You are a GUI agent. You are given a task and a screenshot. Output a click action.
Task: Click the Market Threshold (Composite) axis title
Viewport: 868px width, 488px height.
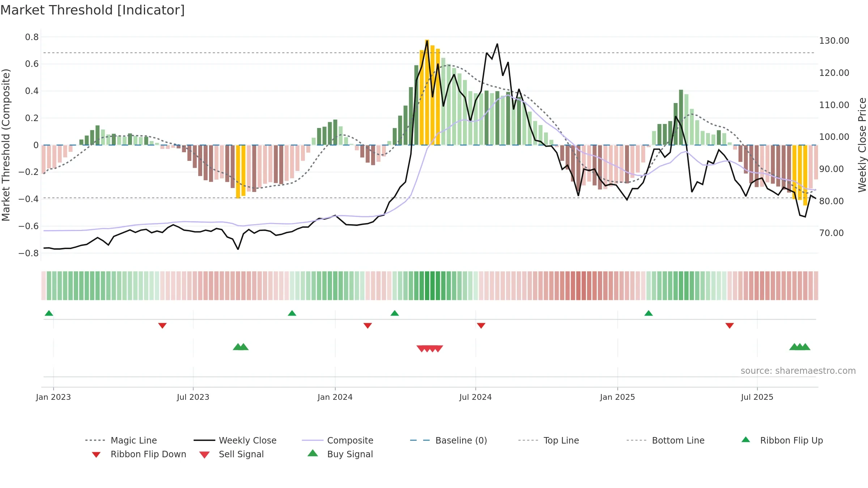click(x=6, y=145)
